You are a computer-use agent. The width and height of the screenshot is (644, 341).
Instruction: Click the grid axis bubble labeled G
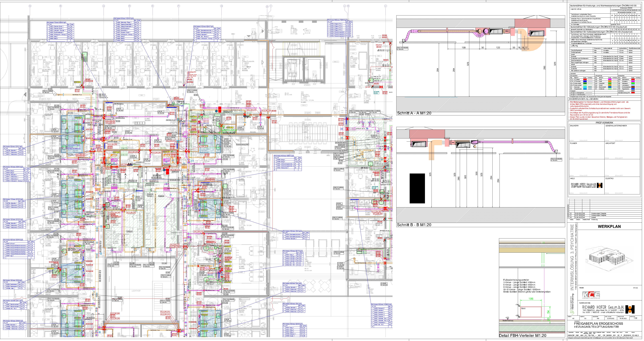[x=221, y=6]
